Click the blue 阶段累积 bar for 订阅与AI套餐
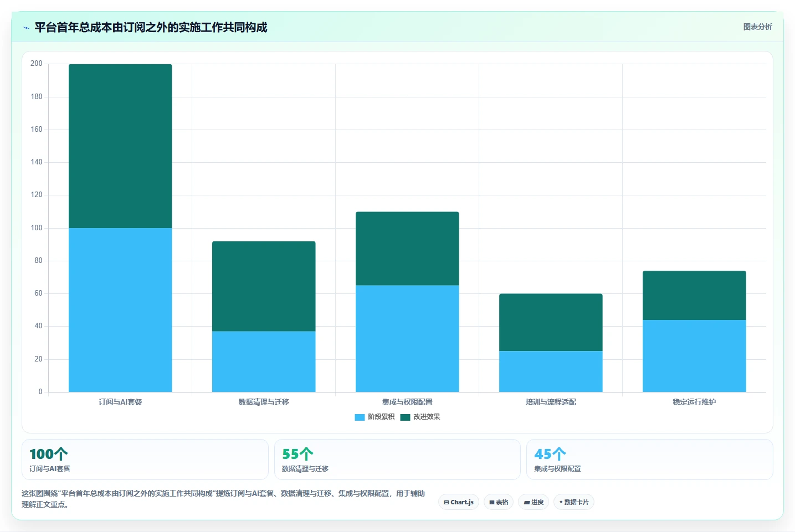 coord(120,310)
